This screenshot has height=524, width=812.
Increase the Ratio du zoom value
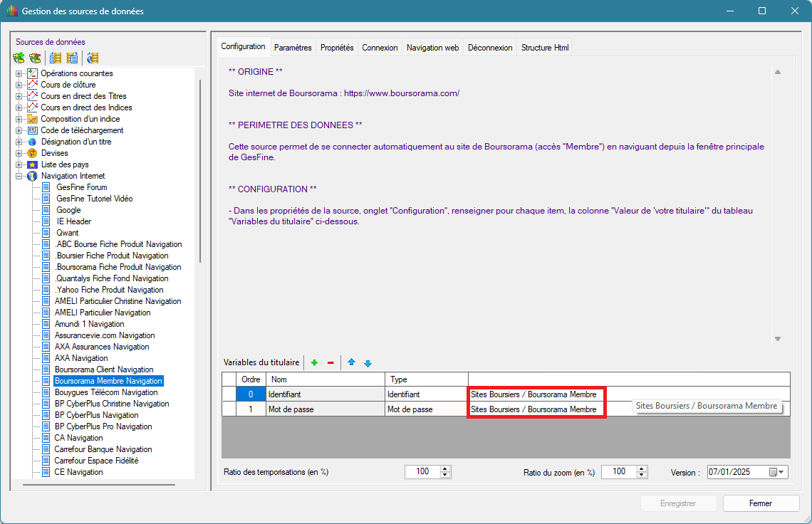[642, 468]
